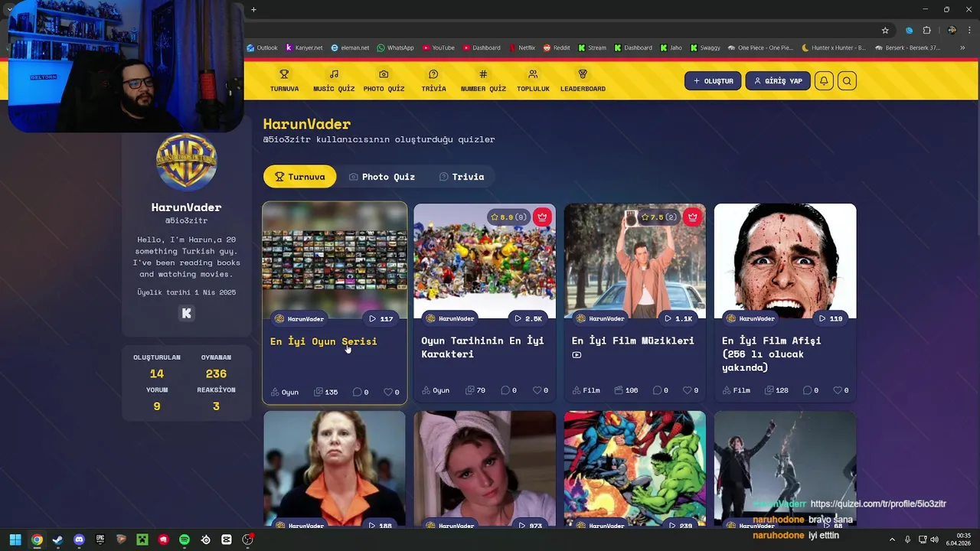Image resolution: width=980 pixels, height=551 pixels.
Task: Open Oyun Tarihinin En İyi Karakteri title
Action: tap(482, 347)
